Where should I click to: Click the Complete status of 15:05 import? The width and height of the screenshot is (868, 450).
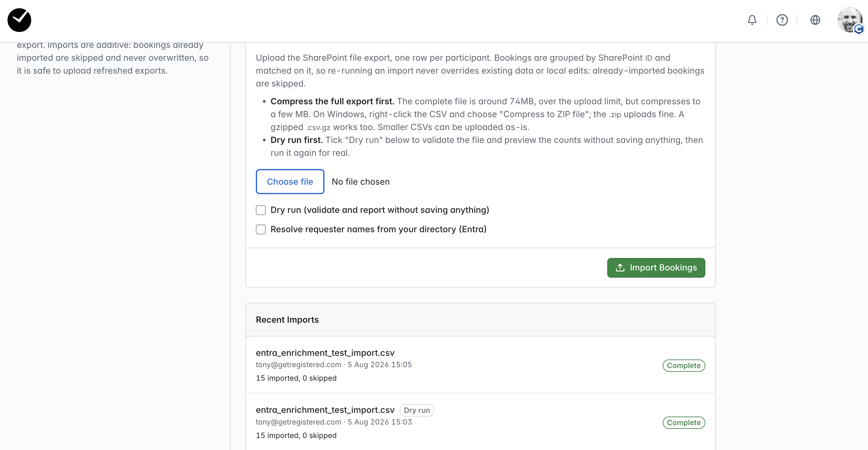coord(683,365)
